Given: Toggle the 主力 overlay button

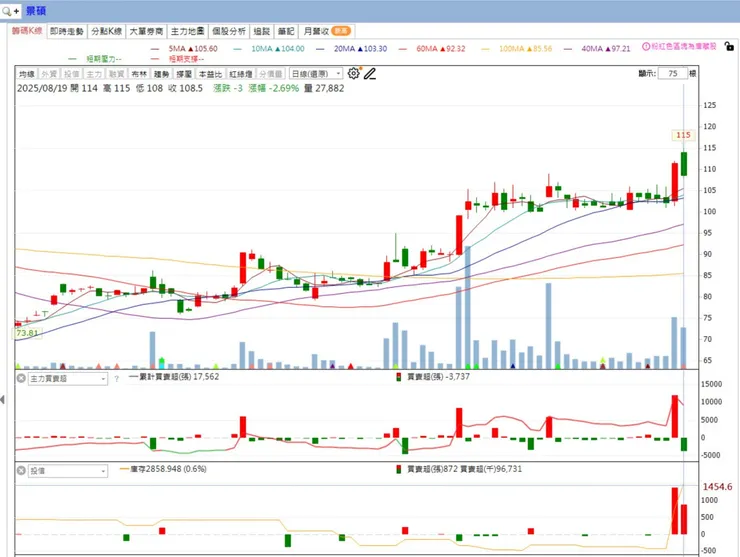Looking at the screenshot, I should pos(94,74).
